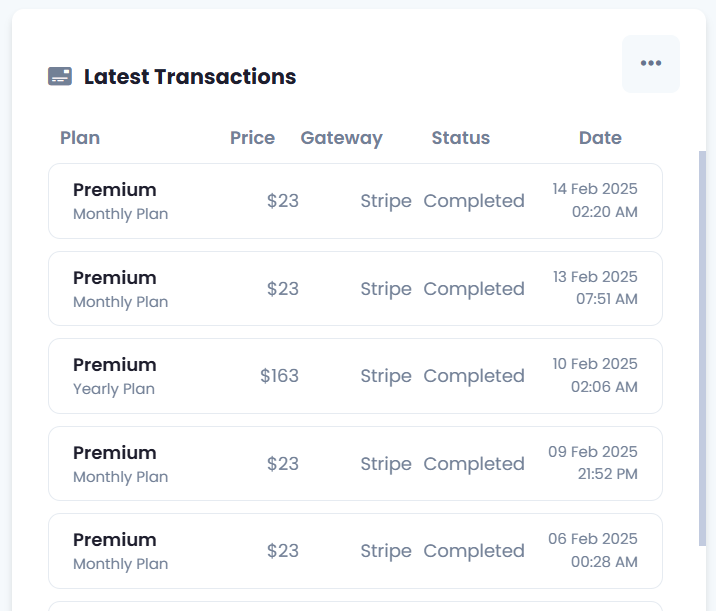Click the Gateway column header
This screenshot has height=611, width=716.
pyautogui.click(x=341, y=138)
